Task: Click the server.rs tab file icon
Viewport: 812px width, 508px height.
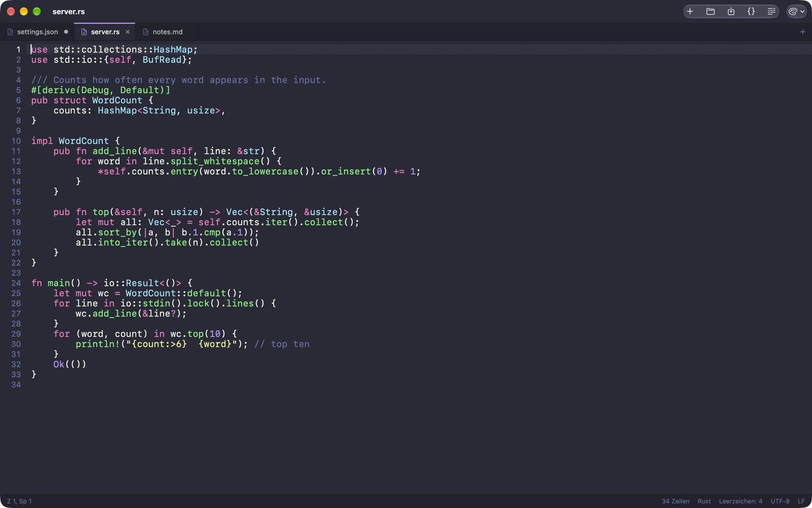Action: coord(84,31)
